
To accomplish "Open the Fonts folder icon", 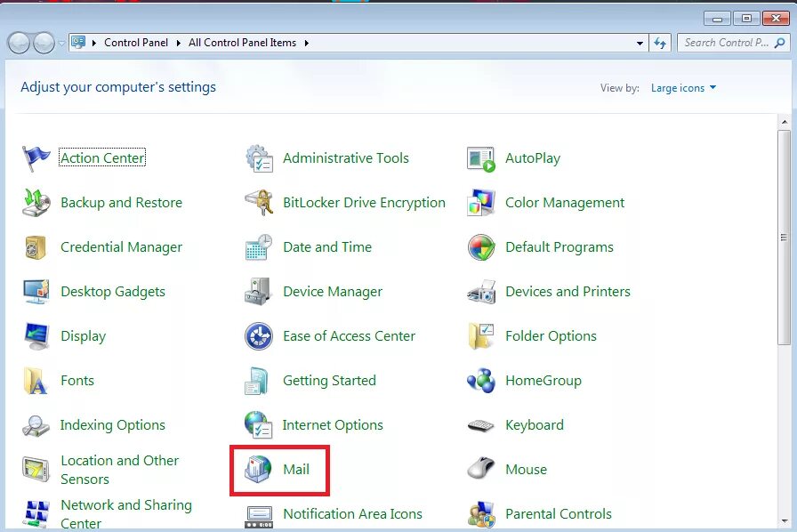I will pyautogui.click(x=36, y=381).
